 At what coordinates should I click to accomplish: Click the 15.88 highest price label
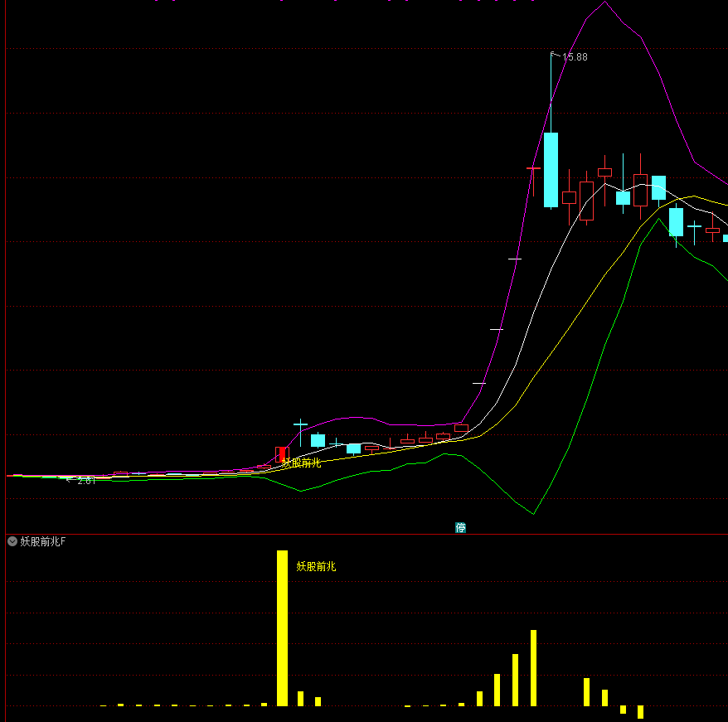(x=575, y=57)
